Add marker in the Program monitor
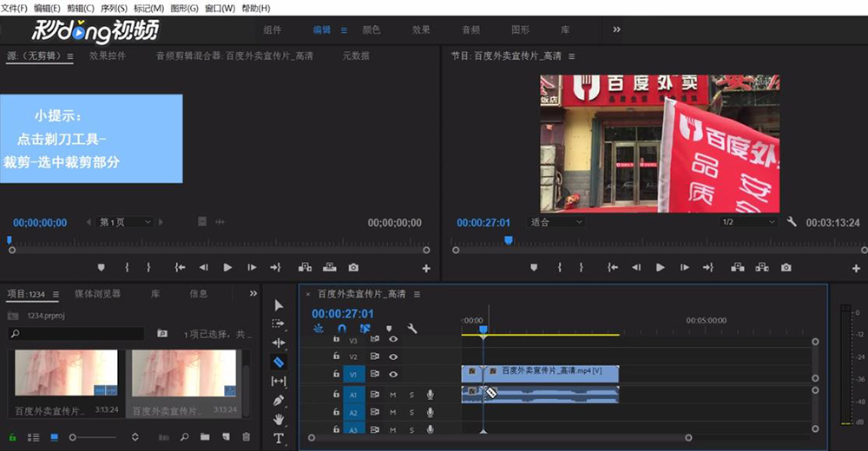Screen dimensions: 868x451 click(x=534, y=267)
